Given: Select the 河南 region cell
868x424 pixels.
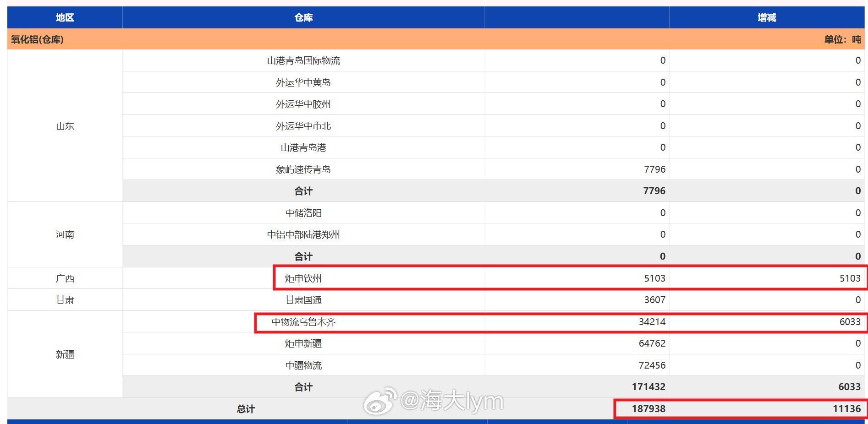Looking at the screenshot, I should [64, 234].
